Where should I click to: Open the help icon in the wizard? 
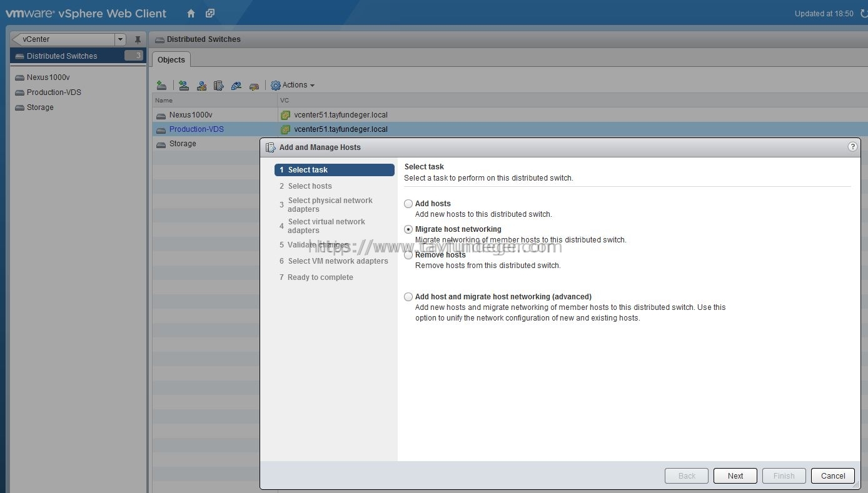[852, 147]
